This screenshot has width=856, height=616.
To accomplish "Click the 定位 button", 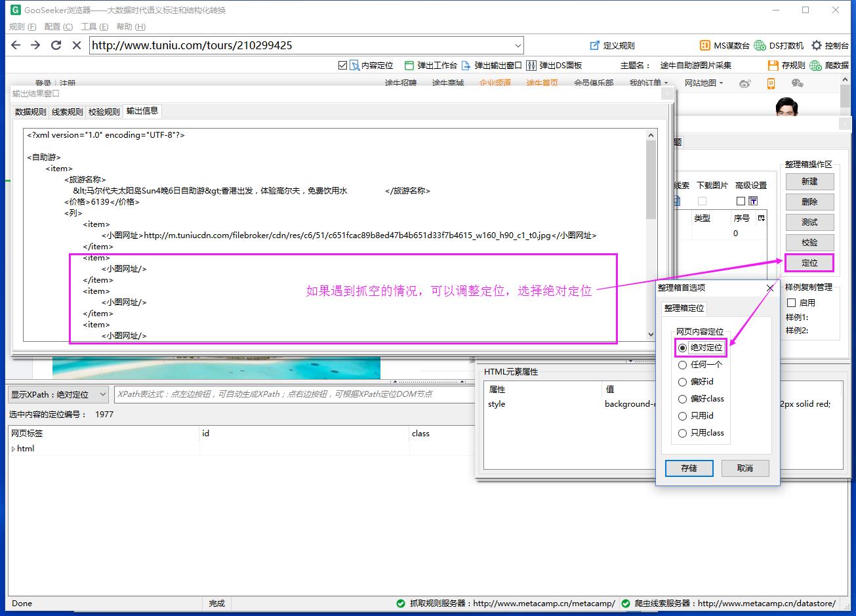I will [809, 263].
